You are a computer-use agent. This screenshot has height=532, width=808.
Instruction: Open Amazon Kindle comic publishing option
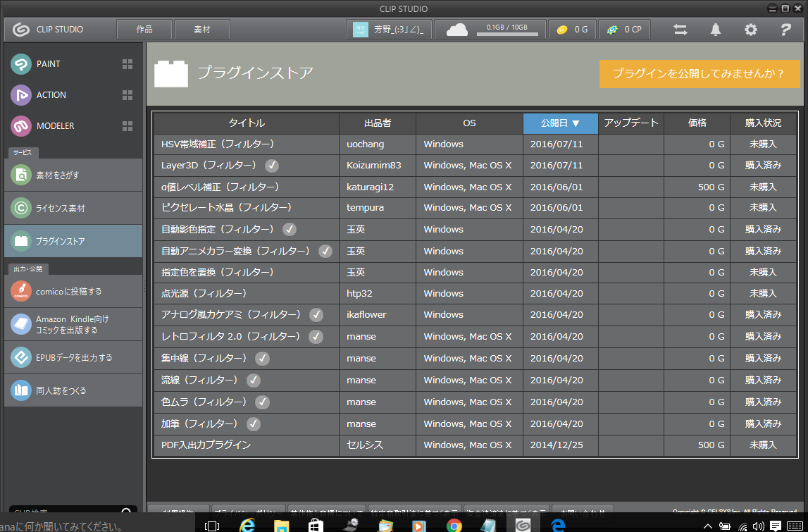(73, 324)
